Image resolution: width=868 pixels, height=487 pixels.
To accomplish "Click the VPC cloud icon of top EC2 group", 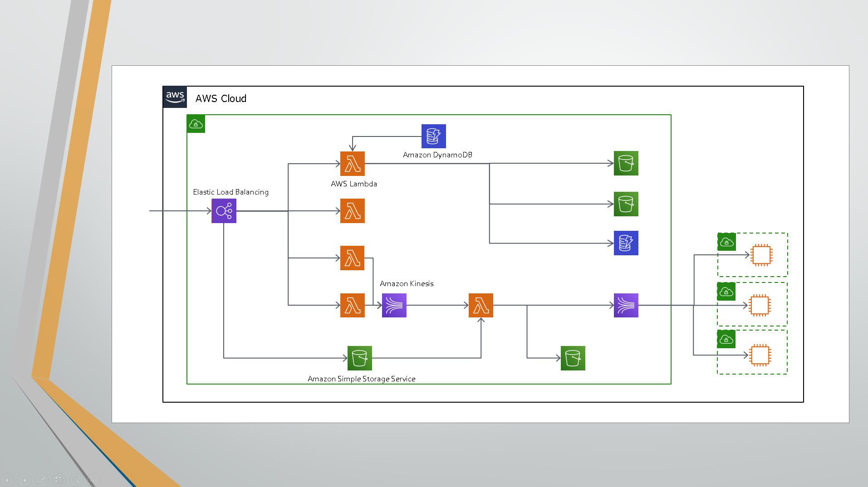I will 727,242.
